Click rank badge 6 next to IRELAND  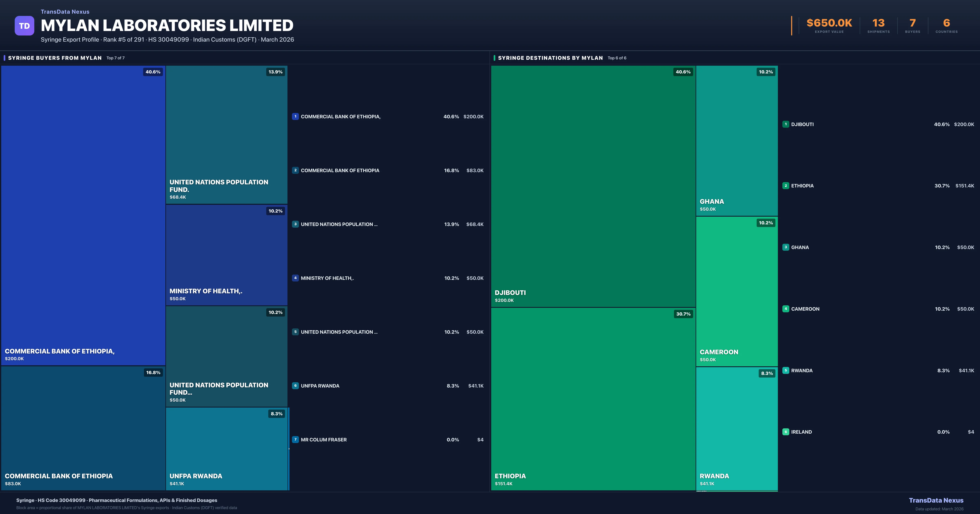(x=786, y=432)
